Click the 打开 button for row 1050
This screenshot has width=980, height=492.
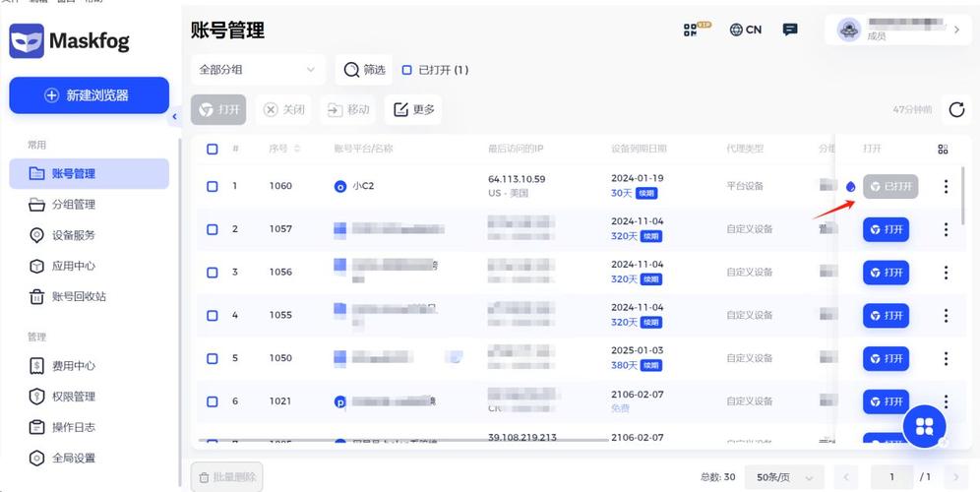887,359
